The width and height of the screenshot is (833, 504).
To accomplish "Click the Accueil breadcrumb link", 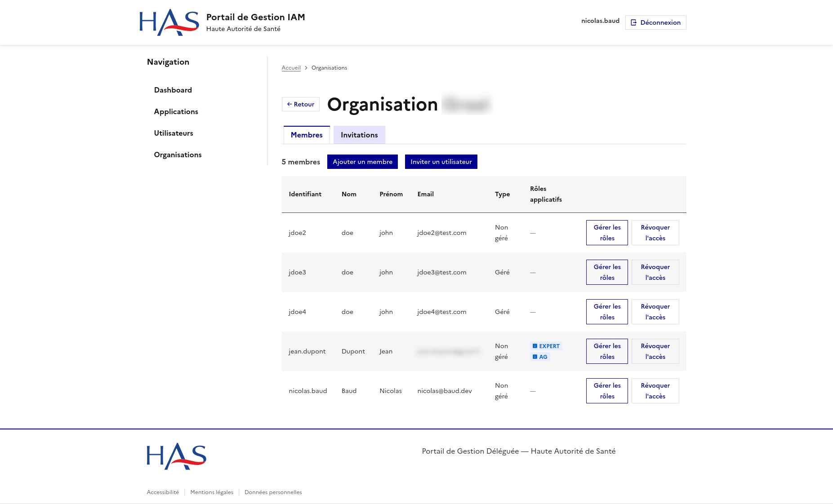I will [x=291, y=68].
